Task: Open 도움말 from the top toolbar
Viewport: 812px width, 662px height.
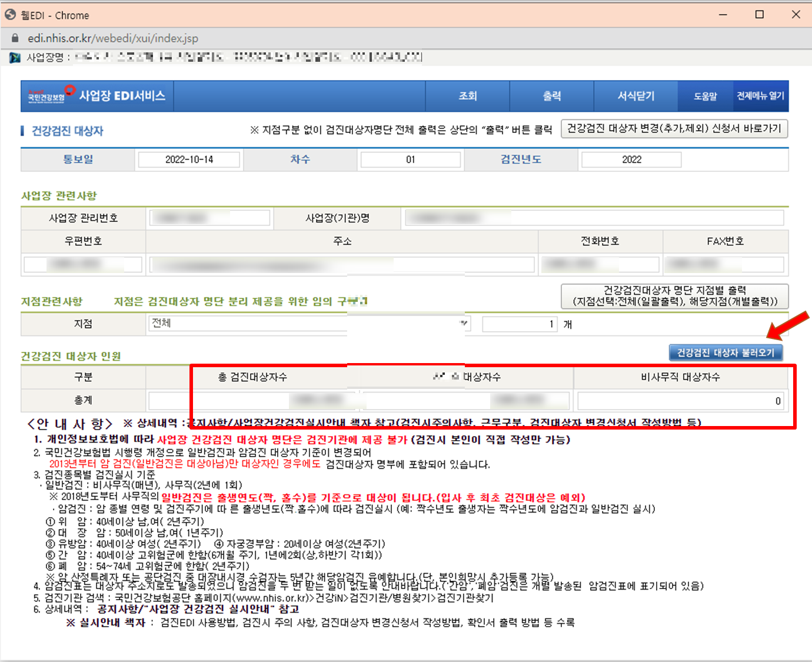Action: (704, 96)
